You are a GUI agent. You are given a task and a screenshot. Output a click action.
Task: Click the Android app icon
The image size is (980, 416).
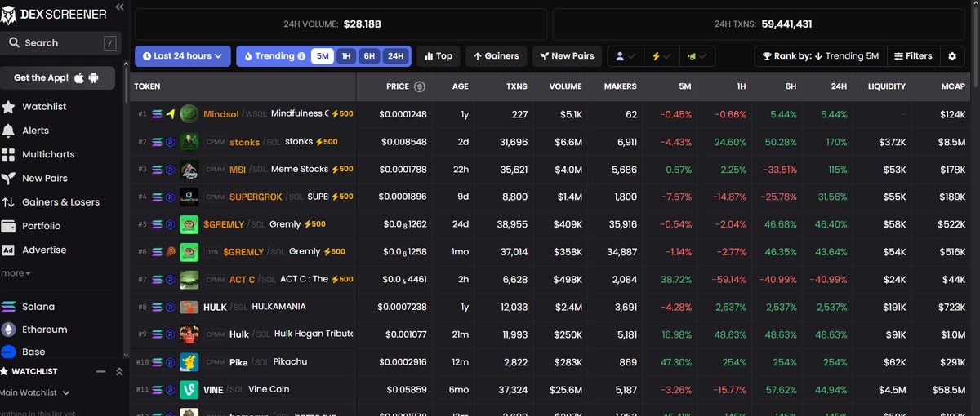93,77
